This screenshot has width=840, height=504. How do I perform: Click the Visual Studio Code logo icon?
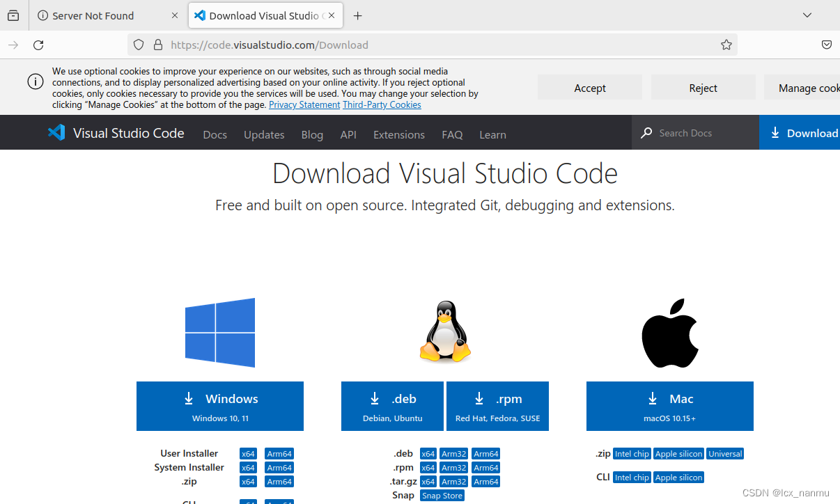pos(56,132)
